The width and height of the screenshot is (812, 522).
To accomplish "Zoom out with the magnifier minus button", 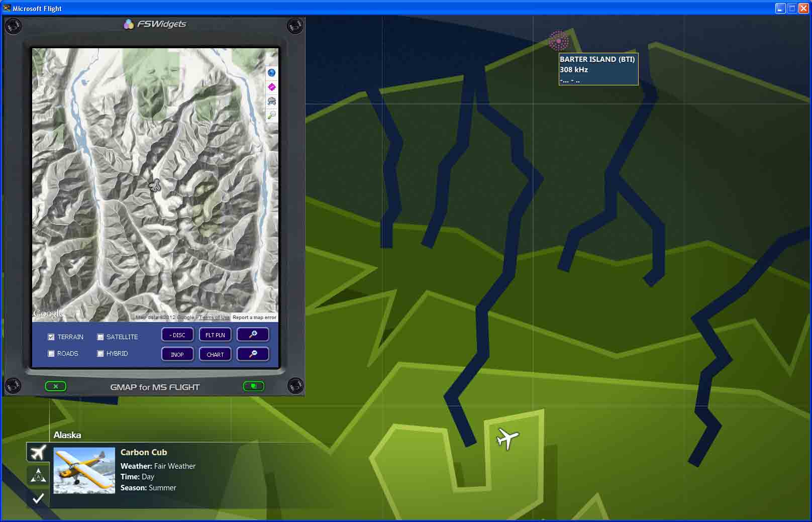I will [253, 354].
